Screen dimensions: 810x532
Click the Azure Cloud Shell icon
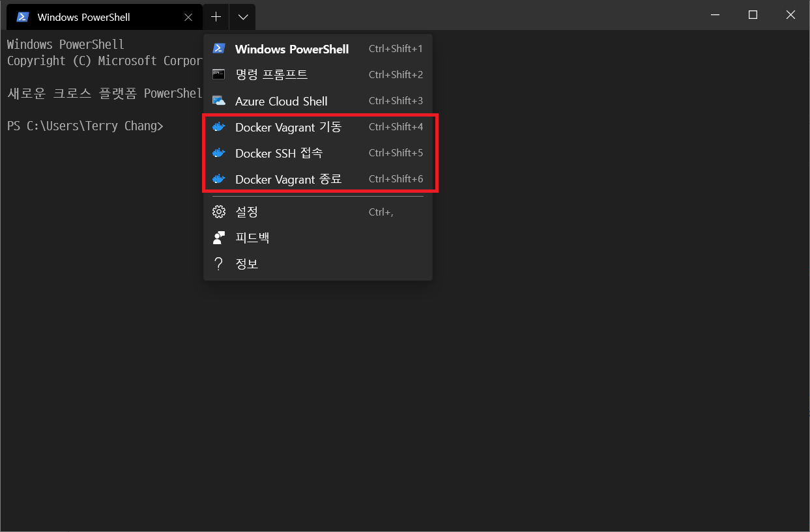[219, 101]
